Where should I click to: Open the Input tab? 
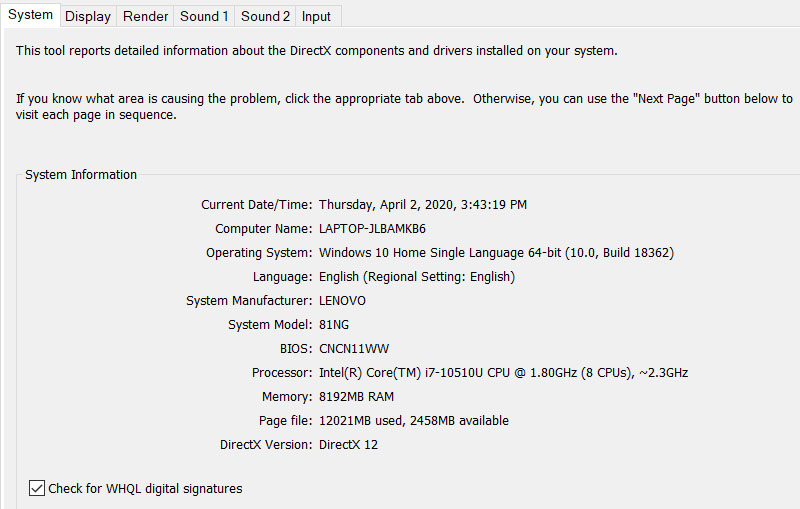click(316, 16)
